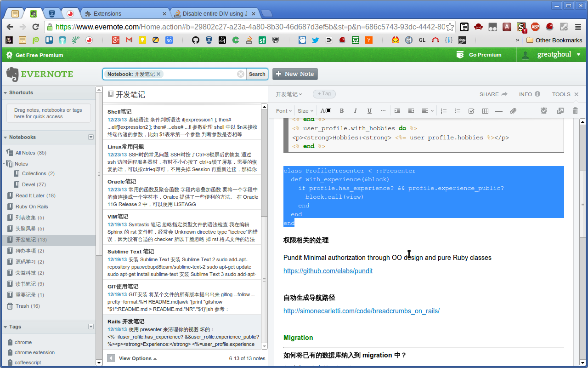Toggle bold formatting in editor toolbar
Image resolution: width=588 pixels, height=368 pixels.
click(342, 111)
